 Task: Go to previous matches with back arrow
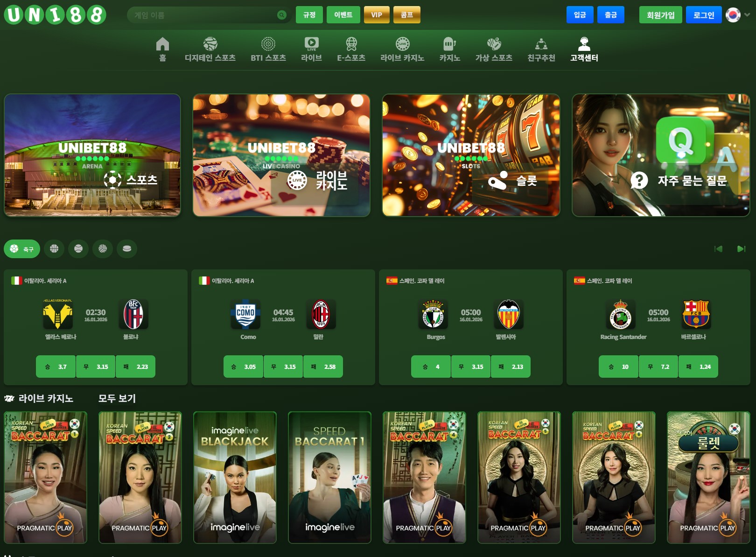click(718, 249)
